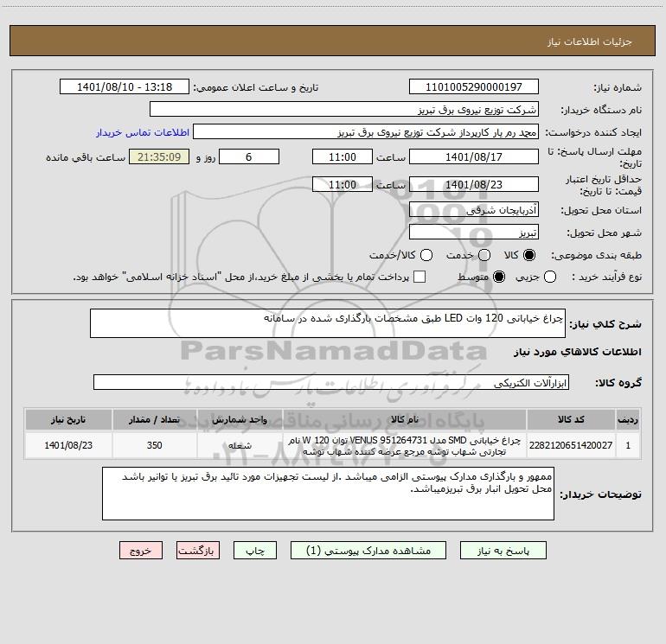Viewport: 666px width, 644px height.
Task: Click the بازگشت back button
Action: click(198, 550)
